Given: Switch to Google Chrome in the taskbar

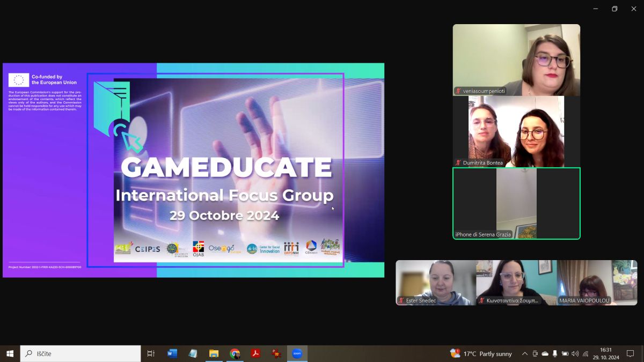Looking at the screenshot, I should (x=235, y=353).
